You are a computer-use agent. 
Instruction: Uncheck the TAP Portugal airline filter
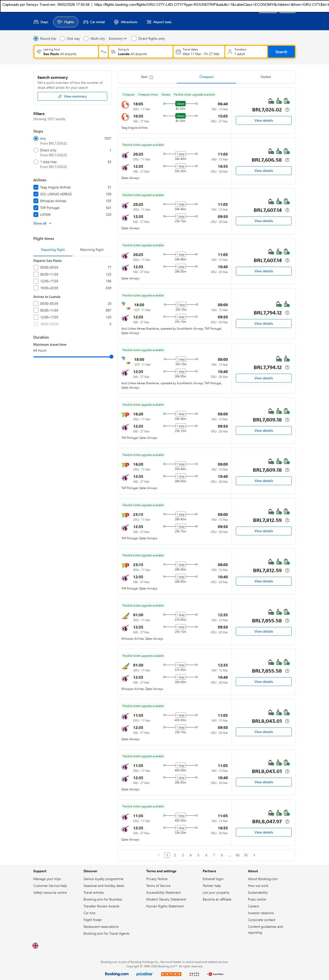tap(36, 208)
